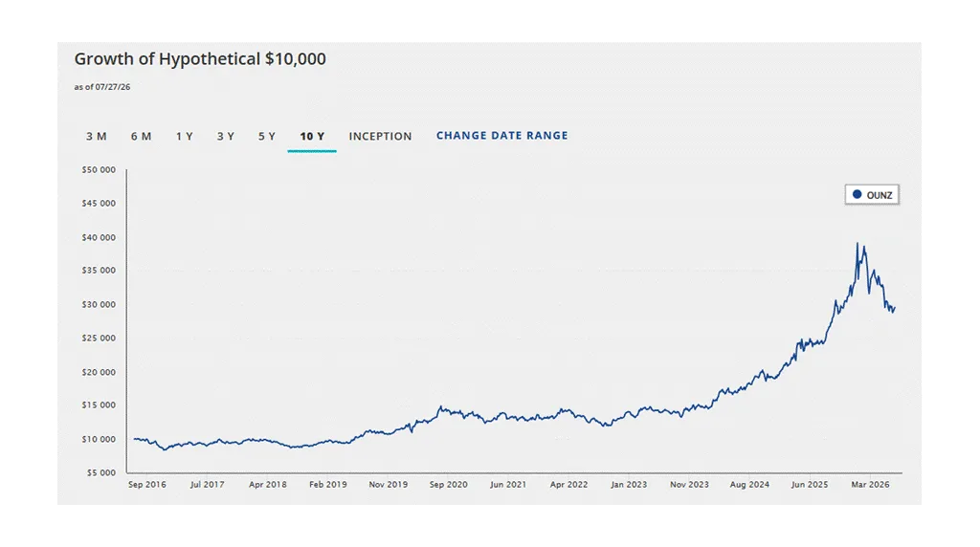The height and width of the screenshot is (547, 980).
Task: Click the Aug 2024 x-axis label
Action: [749, 485]
